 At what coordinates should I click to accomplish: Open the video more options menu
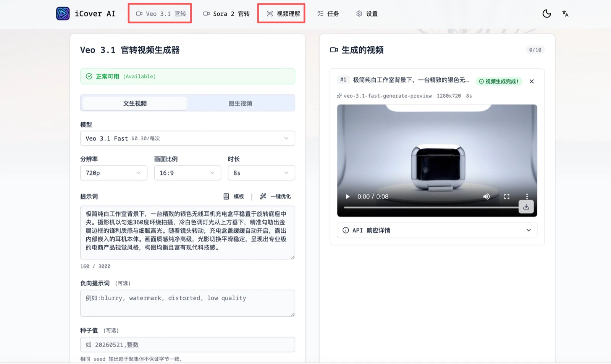(527, 196)
